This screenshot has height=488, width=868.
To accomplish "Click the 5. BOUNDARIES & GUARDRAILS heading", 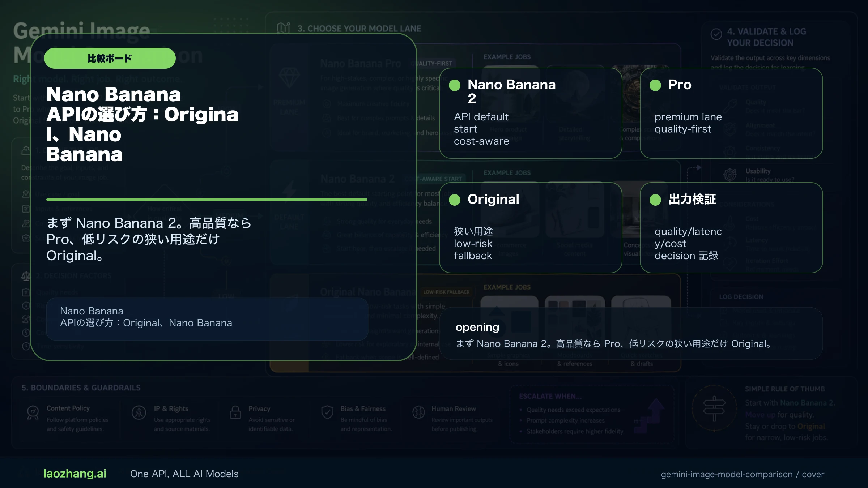I will [x=81, y=388].
